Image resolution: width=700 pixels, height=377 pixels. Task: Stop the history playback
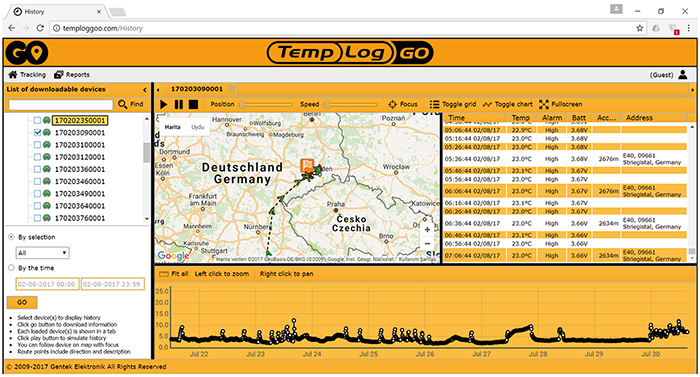click(x=193, y=105)
